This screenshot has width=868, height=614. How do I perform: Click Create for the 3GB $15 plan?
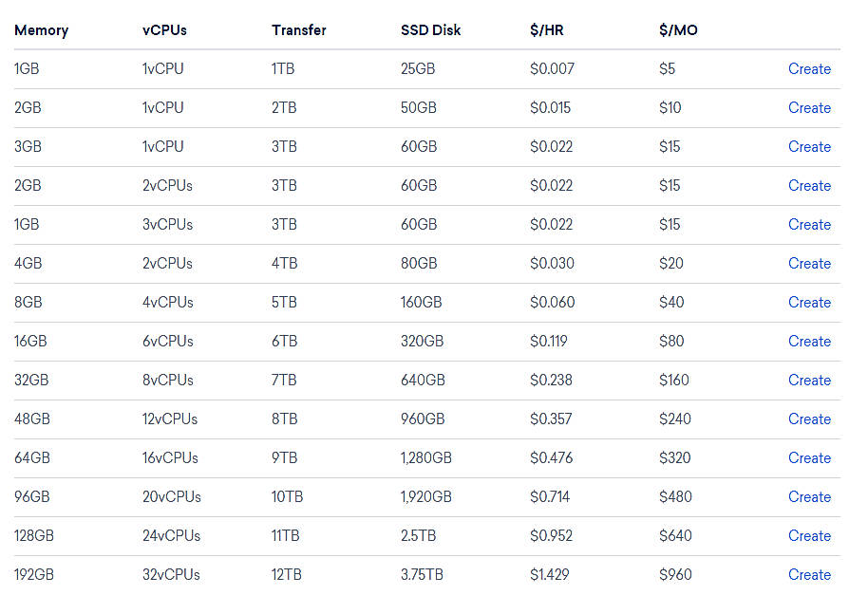tap(809, 146)
